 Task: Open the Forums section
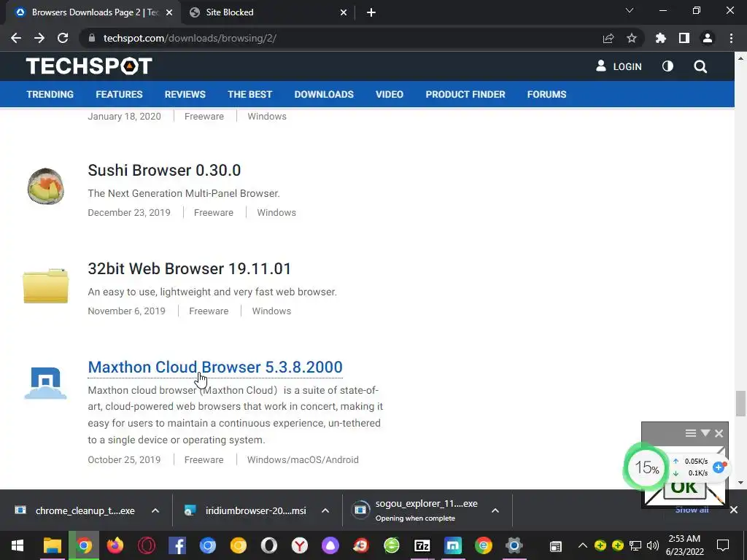coord(546,94)
